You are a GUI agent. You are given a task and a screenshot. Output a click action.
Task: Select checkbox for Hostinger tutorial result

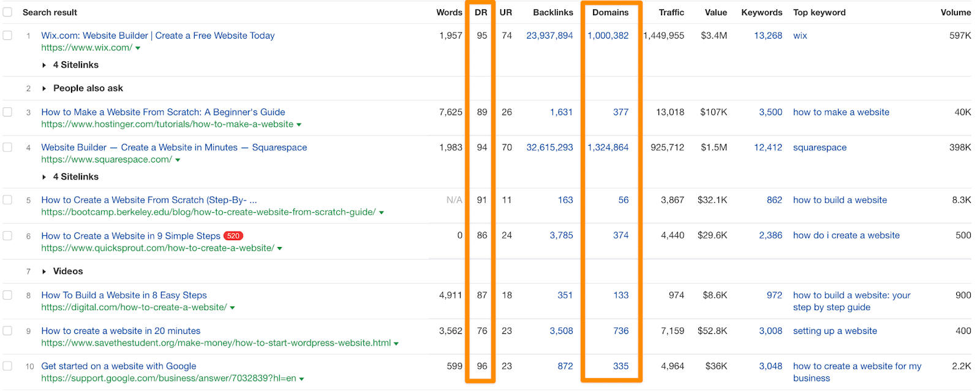click(x=7, y=112)
